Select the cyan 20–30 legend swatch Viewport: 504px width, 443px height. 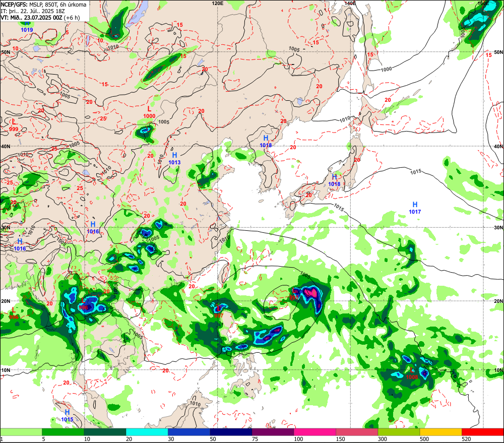pos(147,432)
